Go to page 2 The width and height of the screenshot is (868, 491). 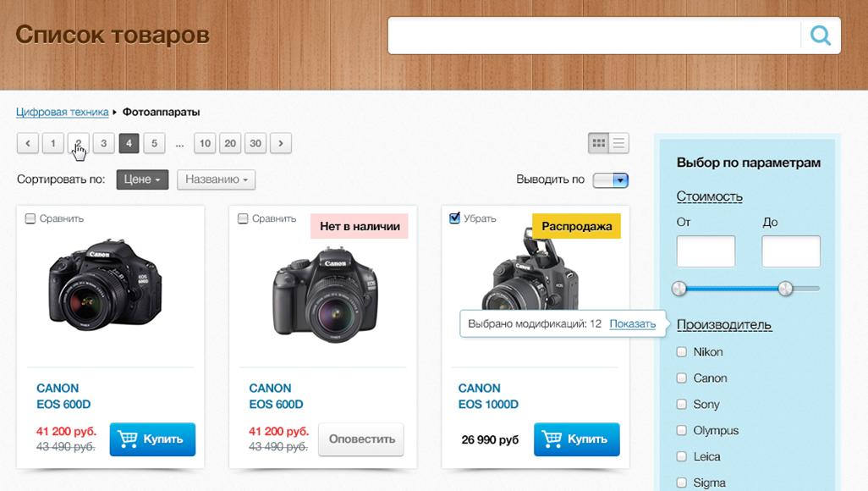79,144
